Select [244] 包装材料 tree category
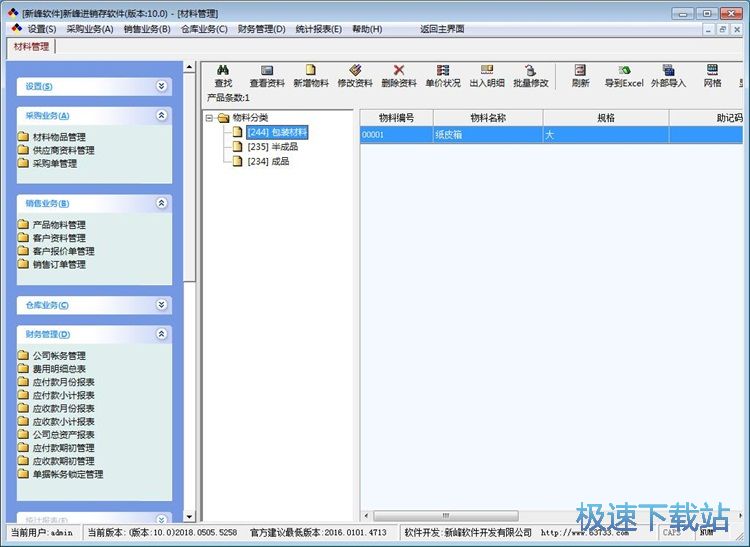 (x=277, y=132)
